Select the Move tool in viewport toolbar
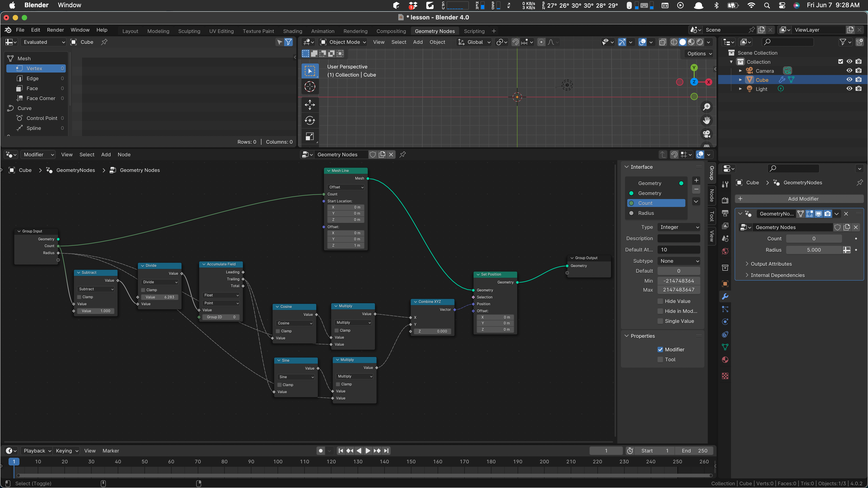868x488 pixels. click(x=310, y=105)
